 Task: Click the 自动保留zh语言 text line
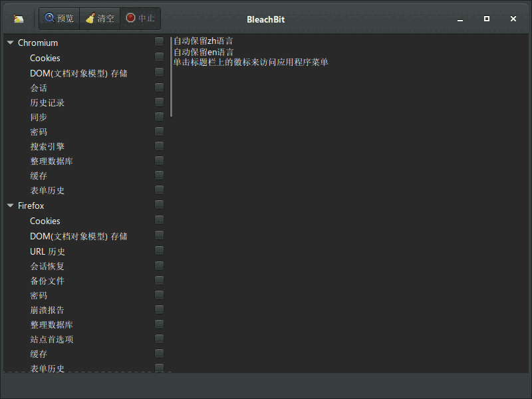203,41
